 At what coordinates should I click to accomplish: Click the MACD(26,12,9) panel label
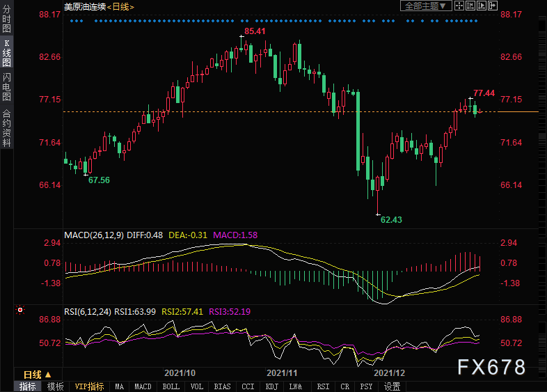pos(94,235)
